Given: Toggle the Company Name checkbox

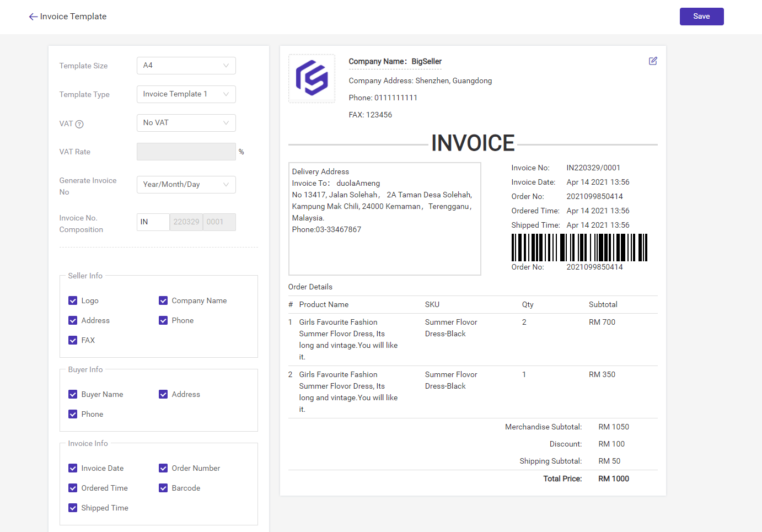Looking at the screenshot, I should (163, 300).
